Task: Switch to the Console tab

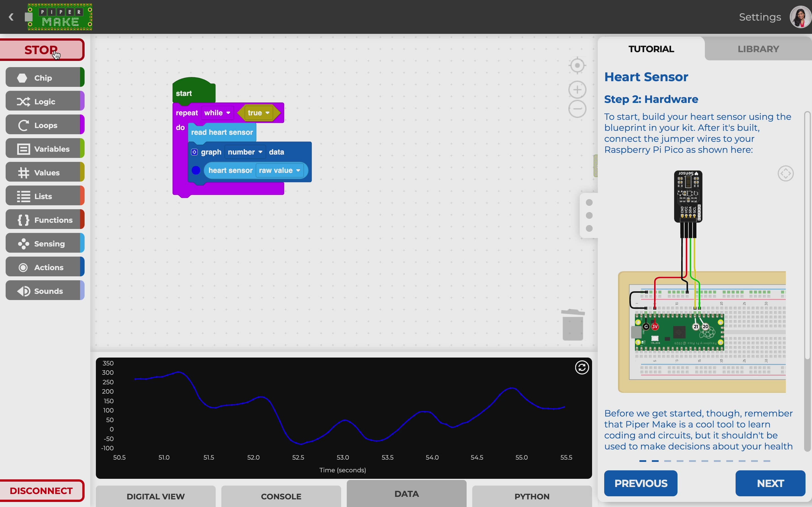Action: coord(281,496)
